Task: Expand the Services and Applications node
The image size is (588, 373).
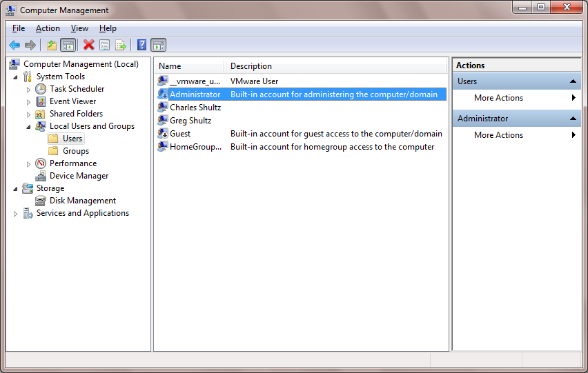Action: (15, 214)
